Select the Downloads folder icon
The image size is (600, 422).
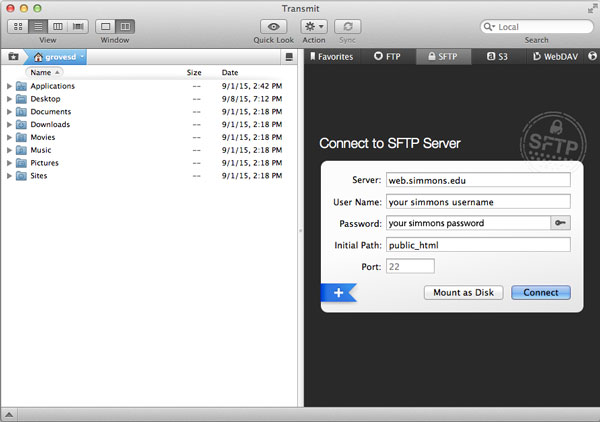coord(21,124)
